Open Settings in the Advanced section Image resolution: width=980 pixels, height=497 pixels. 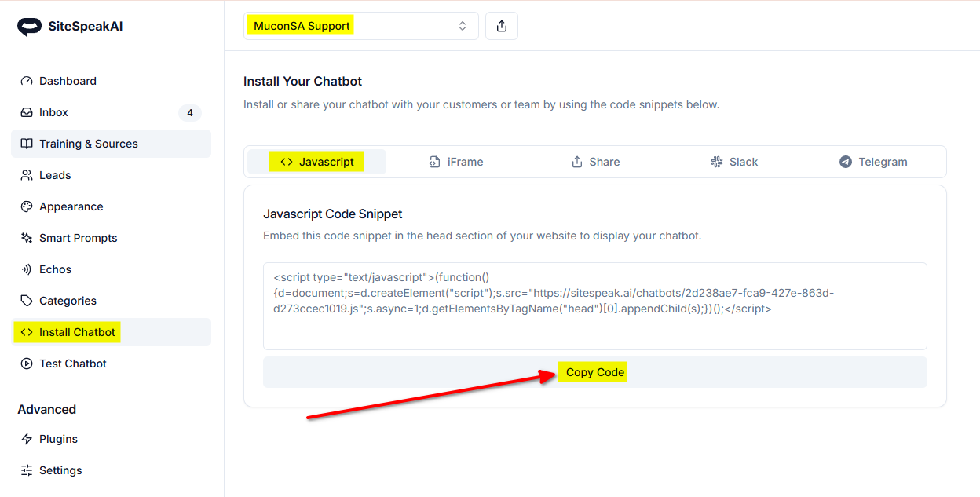(x=60, y=470)
